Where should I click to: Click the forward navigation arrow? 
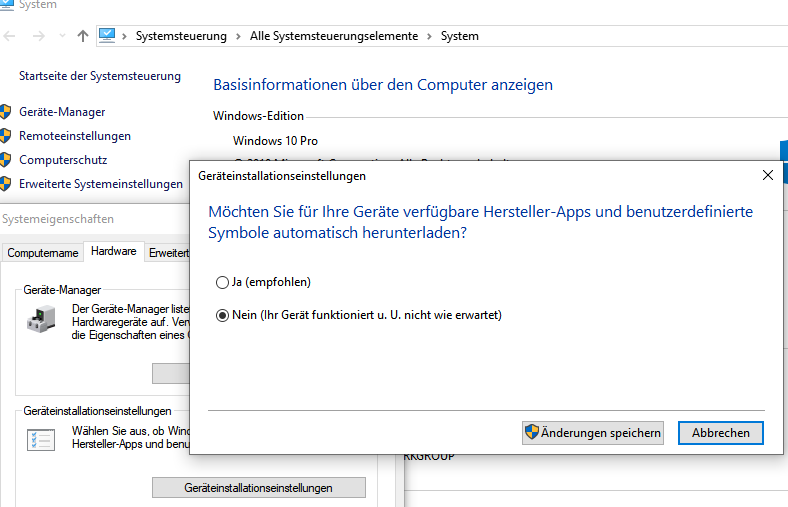pos(39,36)
